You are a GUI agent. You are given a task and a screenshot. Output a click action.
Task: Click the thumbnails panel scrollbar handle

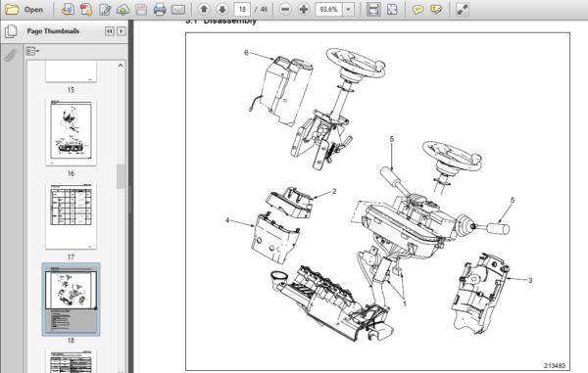point(121,176)
